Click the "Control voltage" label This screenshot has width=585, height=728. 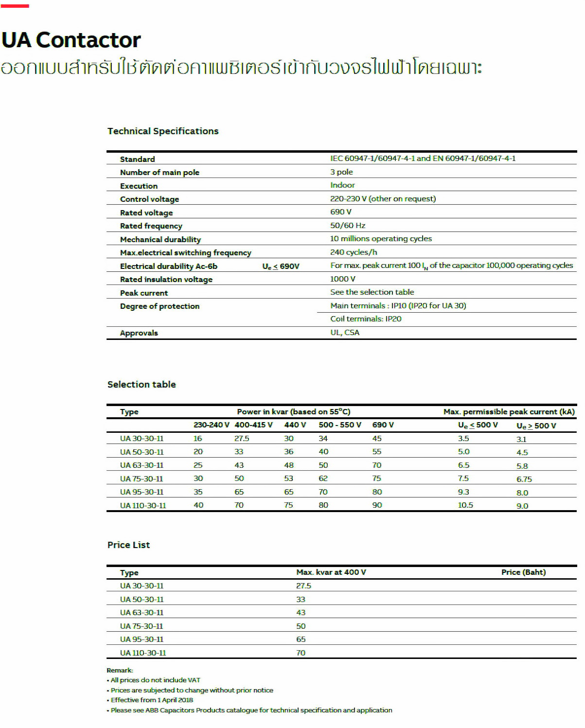(149, 199)
